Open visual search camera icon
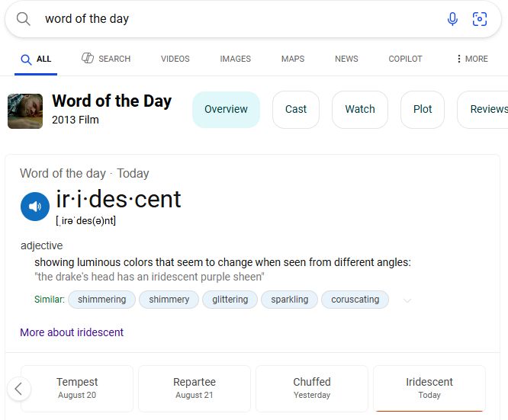Viewport: 508px width, 420px height. click(x=480, y=19)
